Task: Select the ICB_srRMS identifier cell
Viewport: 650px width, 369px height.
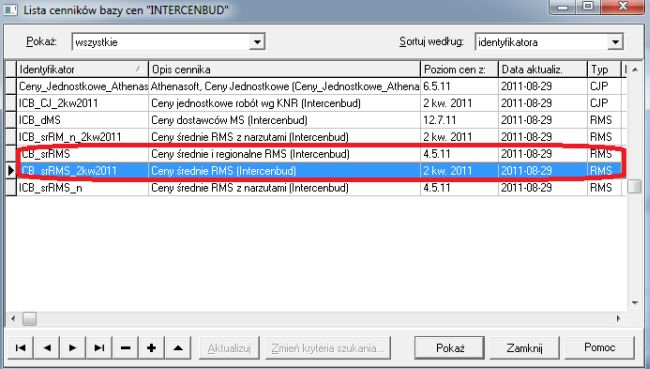Action: click(x=82, y=154)
